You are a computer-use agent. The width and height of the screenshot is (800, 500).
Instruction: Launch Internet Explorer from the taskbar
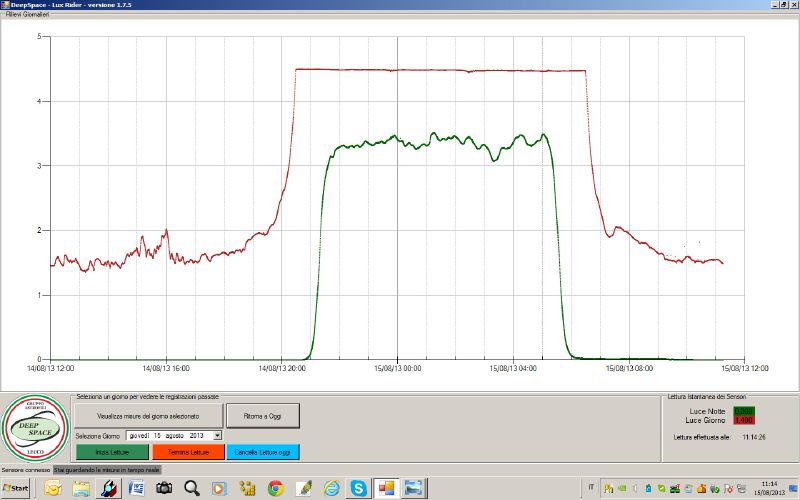click(x=331, y=488)
